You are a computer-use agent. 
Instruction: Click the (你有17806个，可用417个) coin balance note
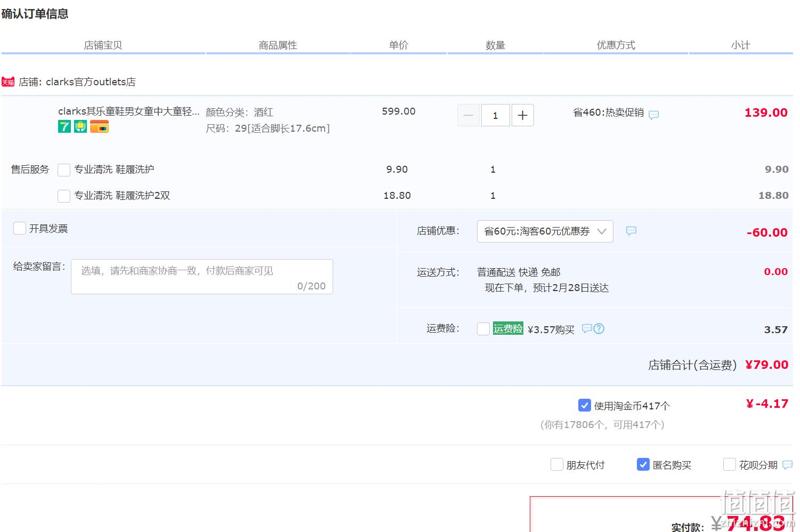point(602,425)
